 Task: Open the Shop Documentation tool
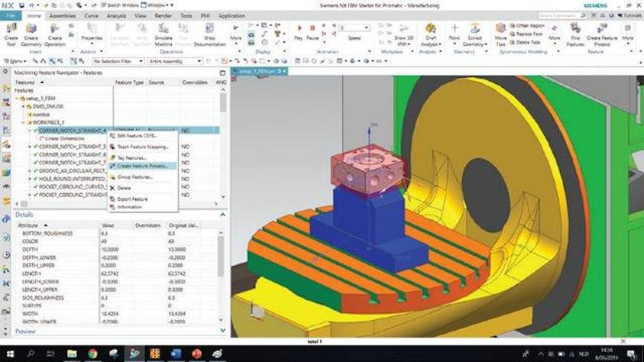(x=209, y=34)
